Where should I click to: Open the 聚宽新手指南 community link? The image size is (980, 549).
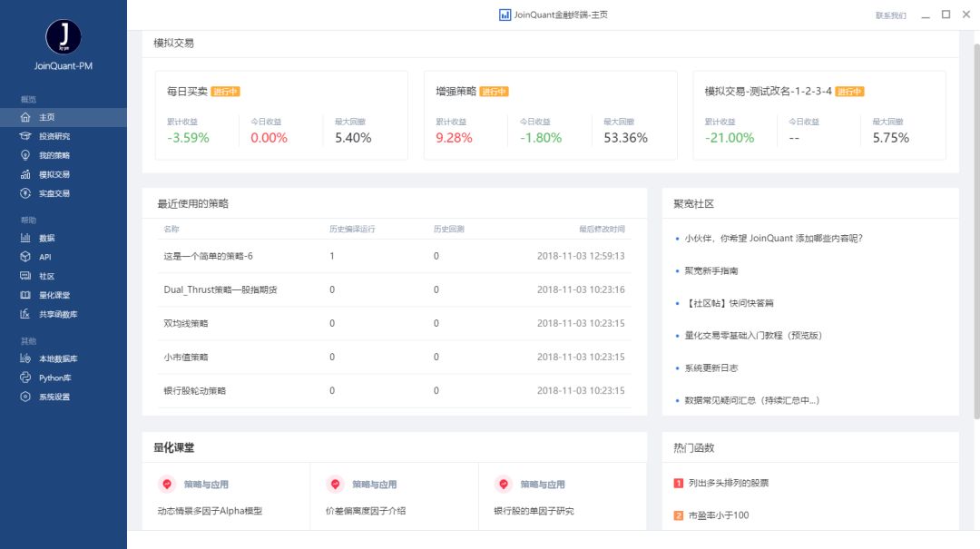pyautogui.click(x=711, y=270)
